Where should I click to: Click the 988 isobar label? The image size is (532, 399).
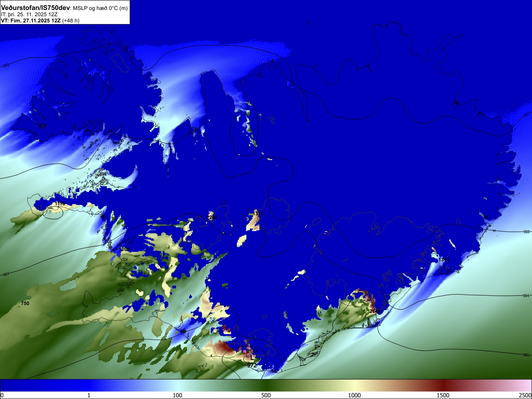pyautogui.click(x=526, y=232)
